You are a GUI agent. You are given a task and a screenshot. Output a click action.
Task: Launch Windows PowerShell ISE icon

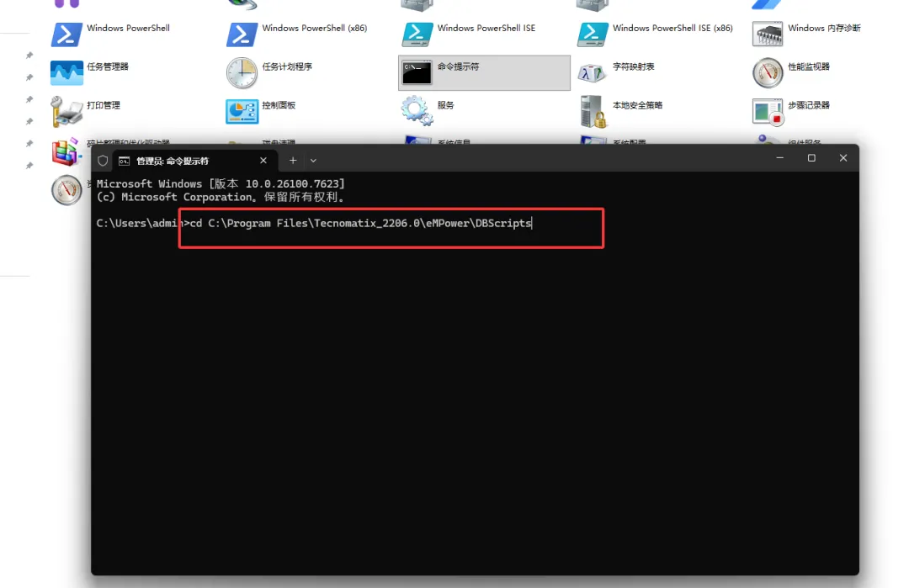tap(417, 34)
